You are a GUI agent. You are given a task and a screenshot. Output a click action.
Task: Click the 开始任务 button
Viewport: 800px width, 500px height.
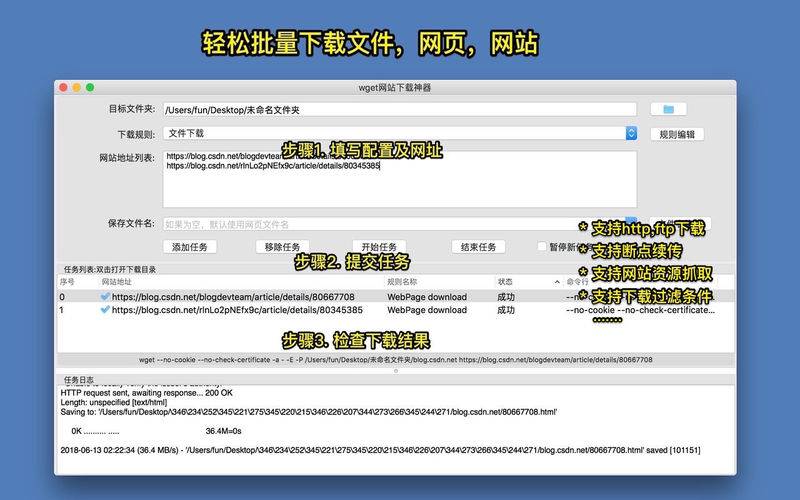pyautogui.click(x=379, y=247)
